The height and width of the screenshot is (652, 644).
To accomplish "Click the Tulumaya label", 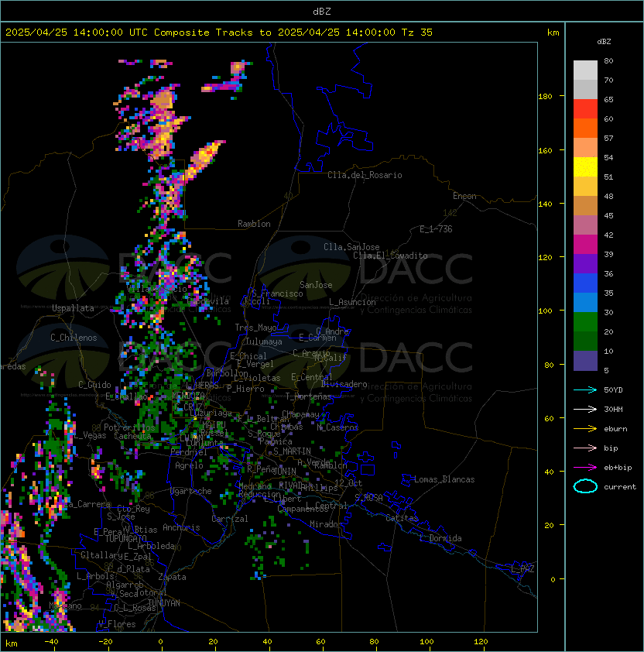I will click(264, 341).
